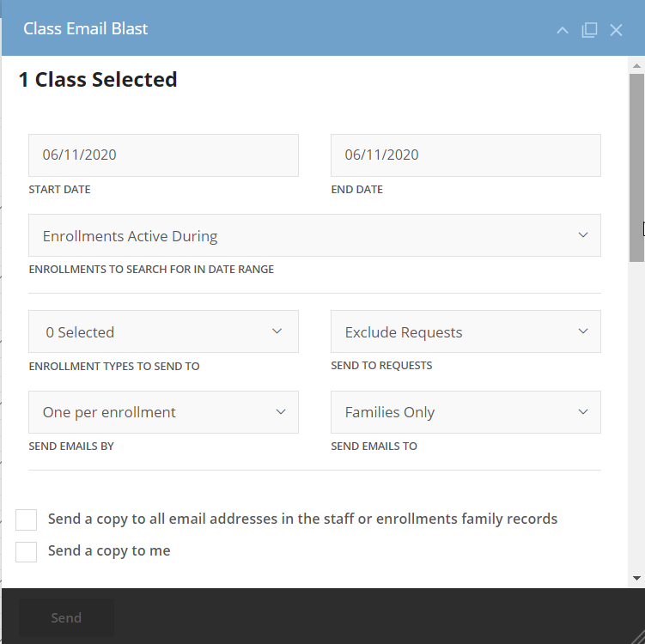
Task: Click the Start Date field
Action: [x=163, y=155]
